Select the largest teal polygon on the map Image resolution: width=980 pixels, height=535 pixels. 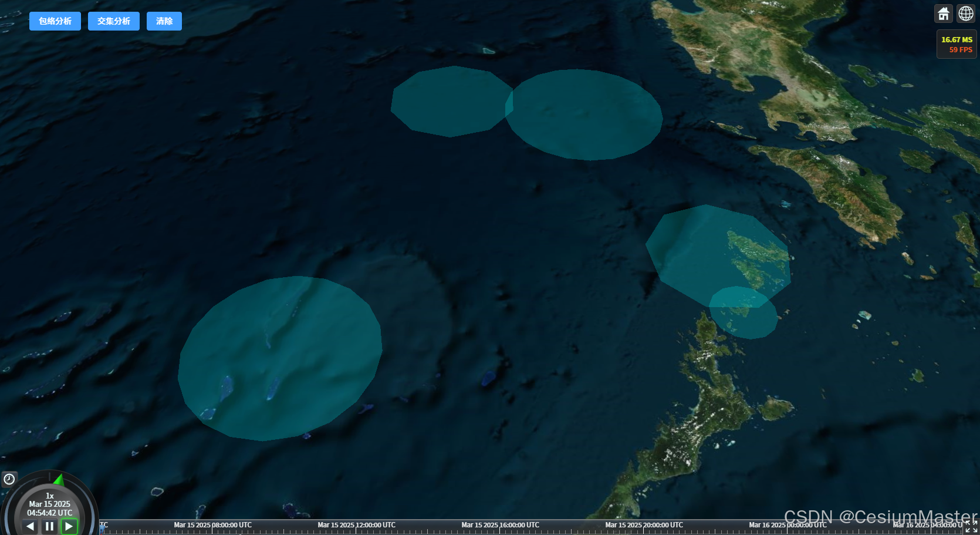tap(280, 358)
